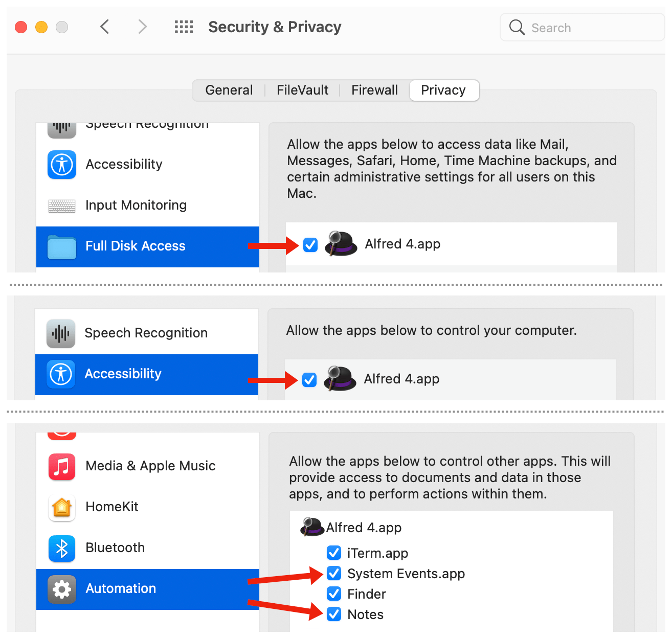This screenshot has height=638, width=672.
Task: Click the HomeKit house icon
Action: [x=62, y=508]
